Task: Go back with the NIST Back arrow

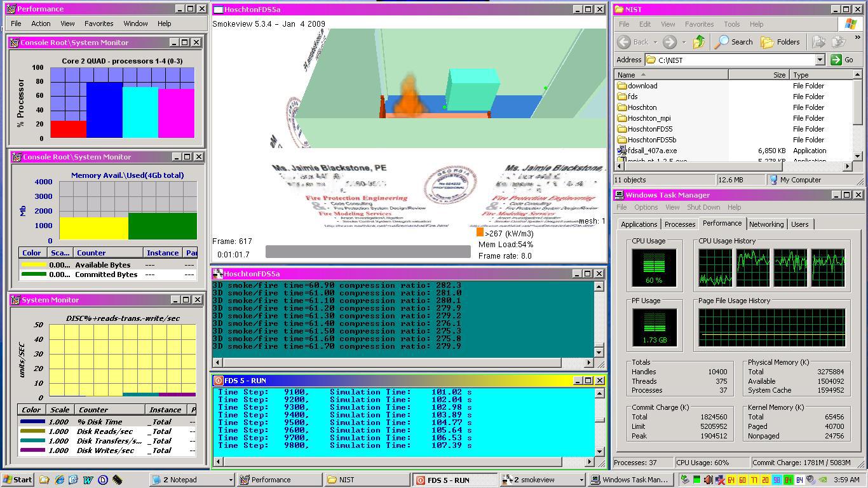Action: [x=624, y=42]
